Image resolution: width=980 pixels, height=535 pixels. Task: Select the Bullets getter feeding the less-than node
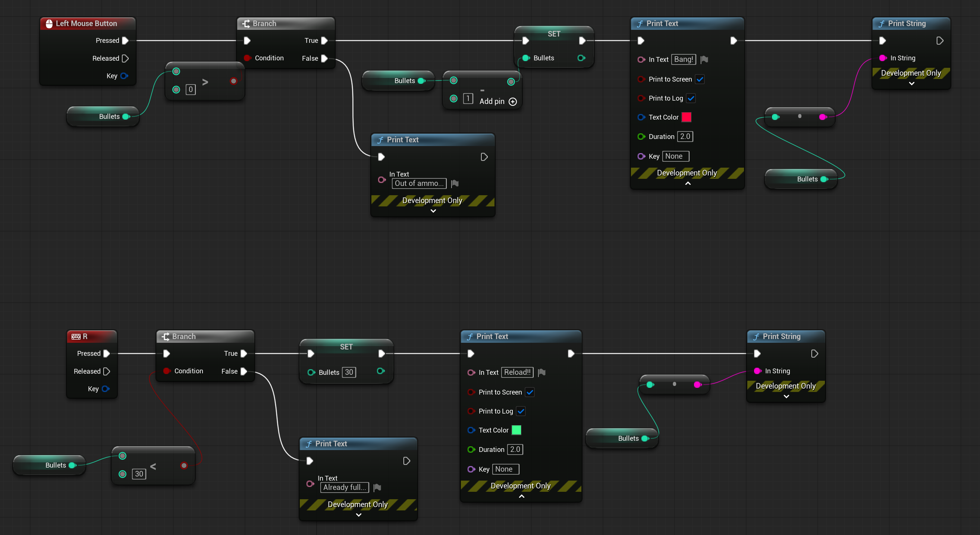(49, 465)
